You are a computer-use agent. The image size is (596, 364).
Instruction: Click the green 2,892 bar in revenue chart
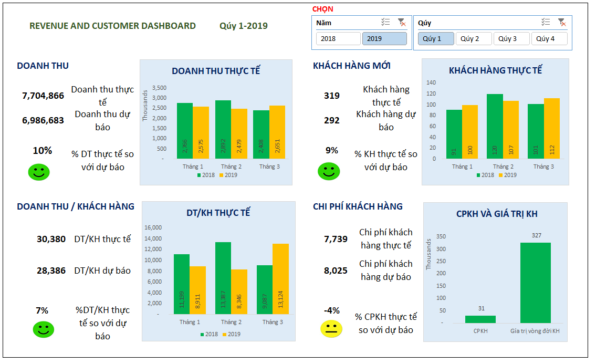(223, 130)
